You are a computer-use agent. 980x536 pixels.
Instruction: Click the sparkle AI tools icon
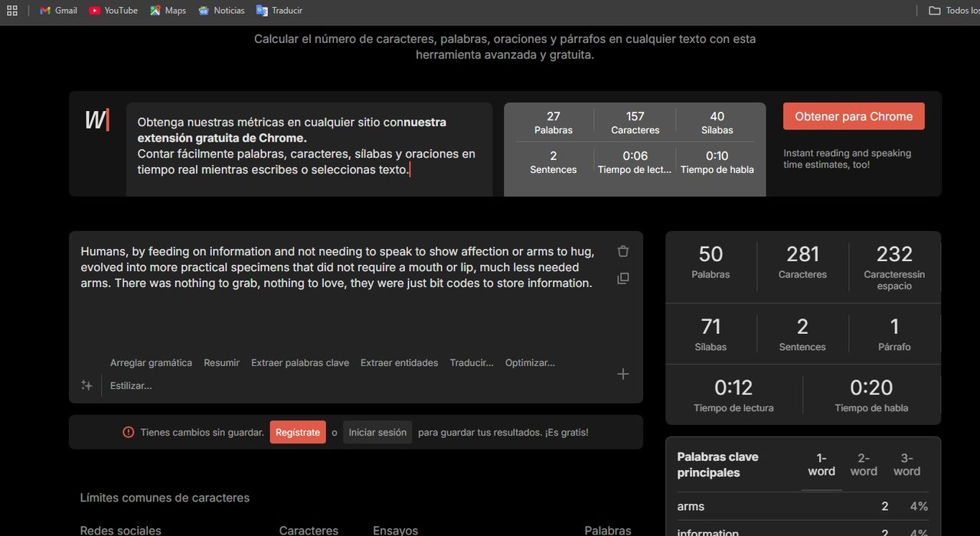(87, 385)
